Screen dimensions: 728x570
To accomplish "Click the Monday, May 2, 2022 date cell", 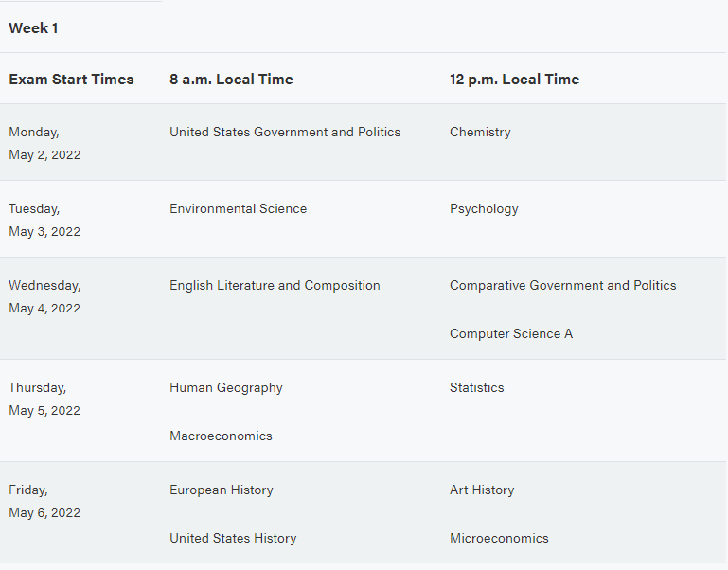I will click(x=44, y=143).
